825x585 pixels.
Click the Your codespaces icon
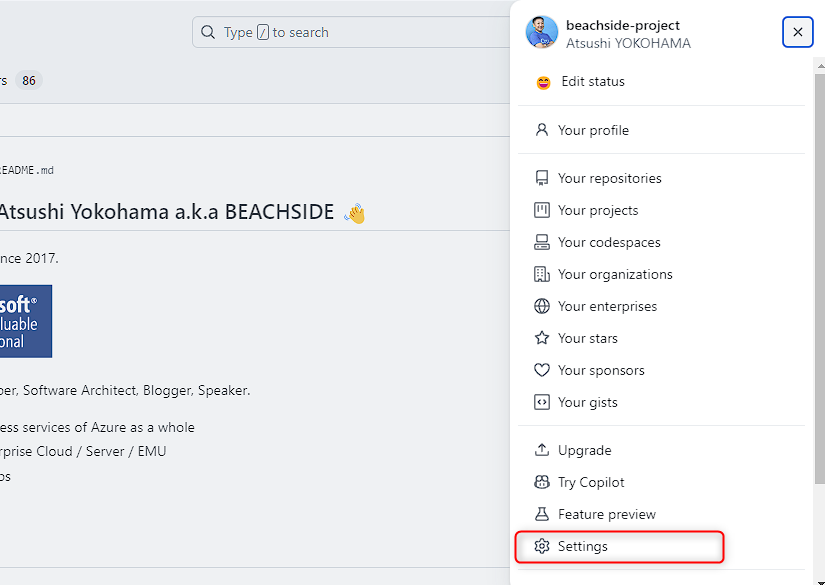click(541, 242)
